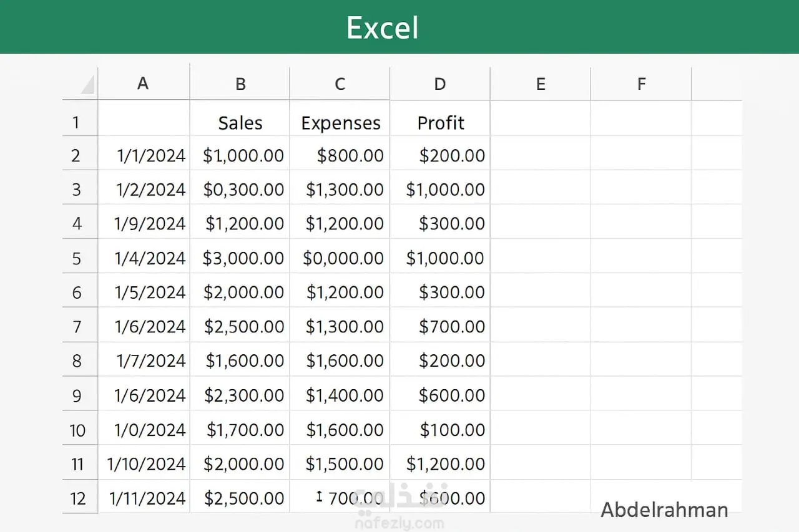799x532 pixels.
Task: Click the row 12 header
Action: 77,498
